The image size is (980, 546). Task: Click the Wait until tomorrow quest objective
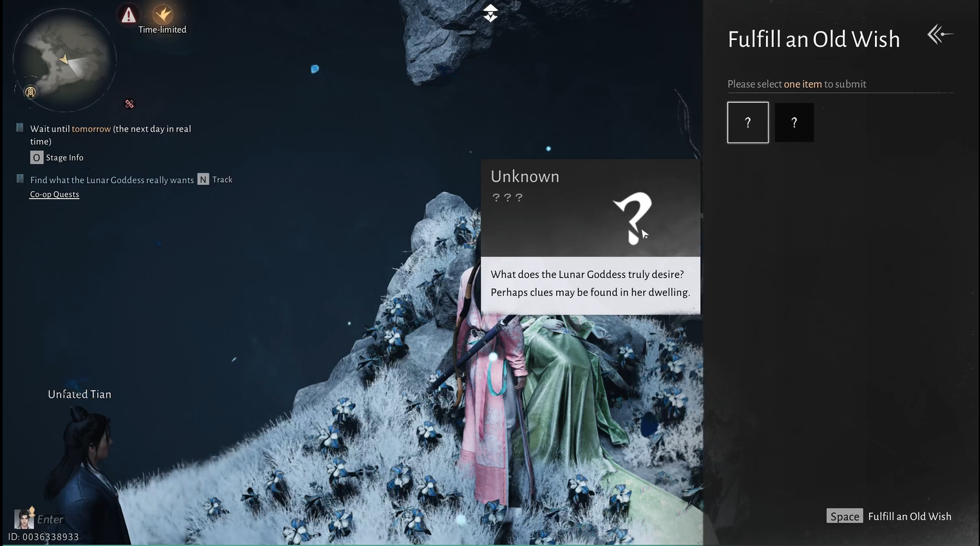111,135
